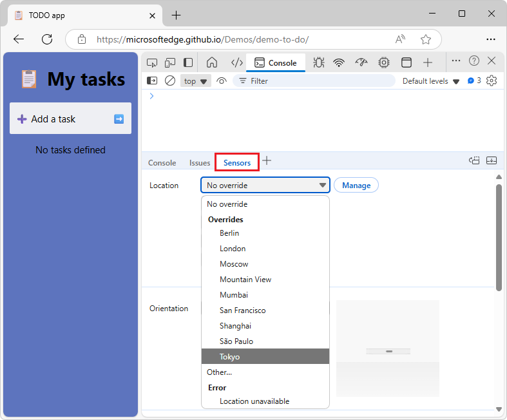The height and width of the screenshot is (420, 507).
Task: Toggle the Activity Bar dock location icon
Action: pos(188,62)
